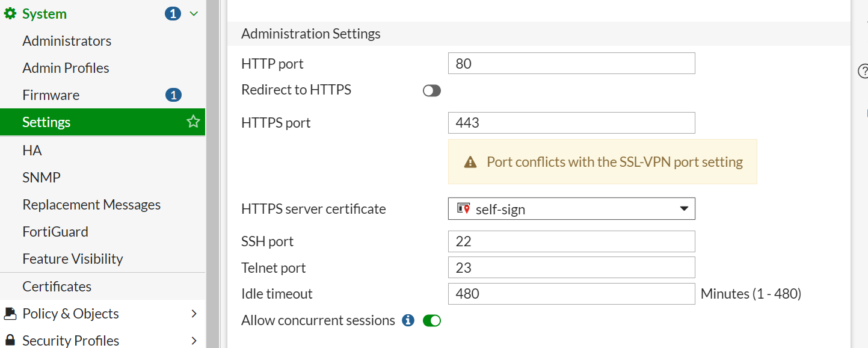Click the concurrent sessions info icon
Viewport: 868px width, 348px height.
click(408, 320)
